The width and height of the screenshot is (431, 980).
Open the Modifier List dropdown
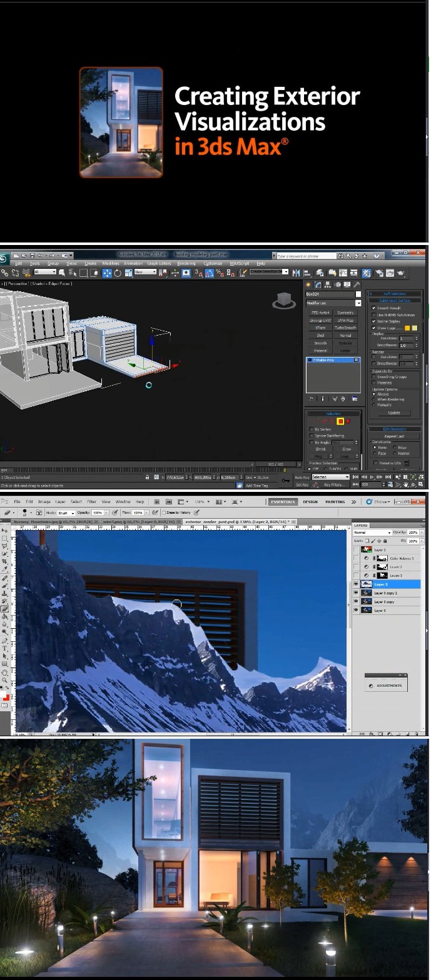click(333, 303)
